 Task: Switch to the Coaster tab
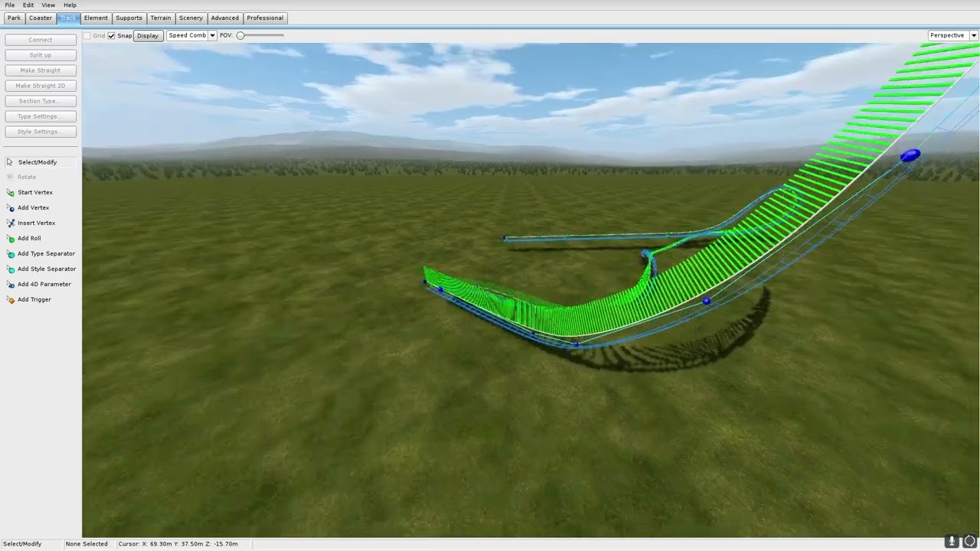[x=41, y=18]
